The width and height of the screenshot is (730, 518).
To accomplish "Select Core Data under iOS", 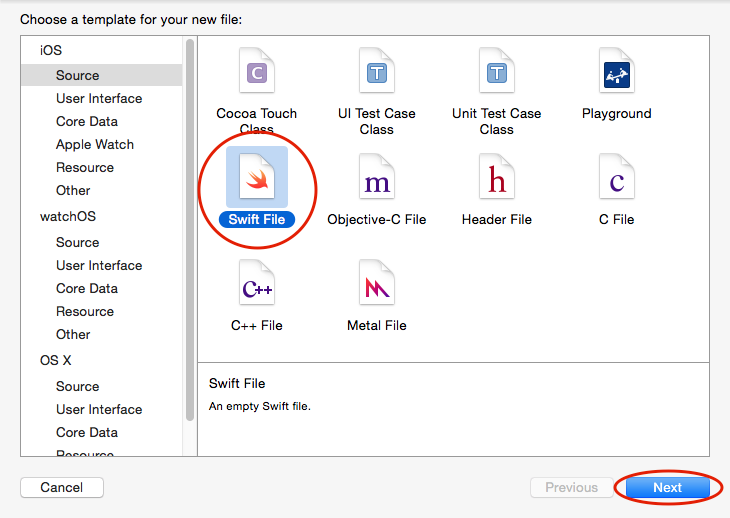I will click(x=87, y=121).
